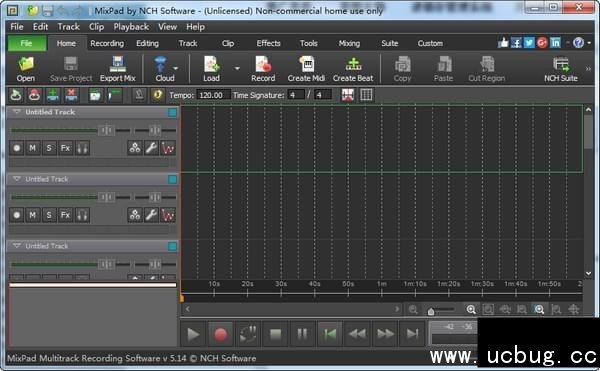Collapse the first Untitled Track triangle

click(16, 112)
